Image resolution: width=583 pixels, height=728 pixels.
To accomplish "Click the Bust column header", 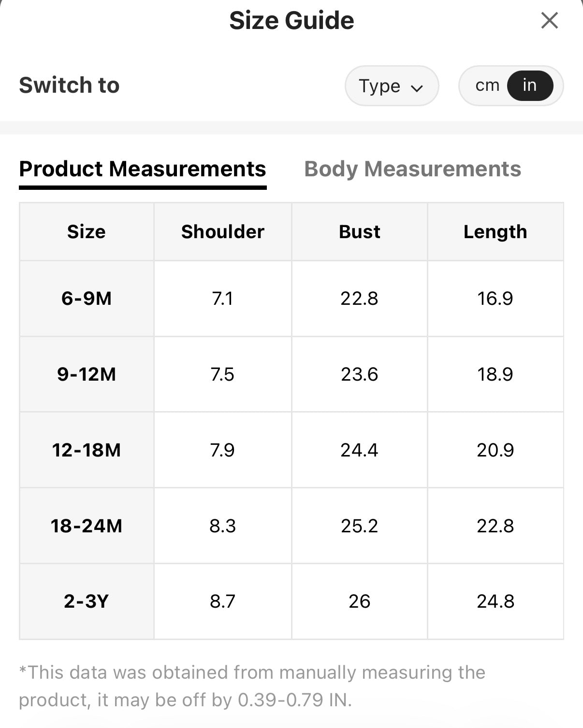I will click(x=359, y=232).
